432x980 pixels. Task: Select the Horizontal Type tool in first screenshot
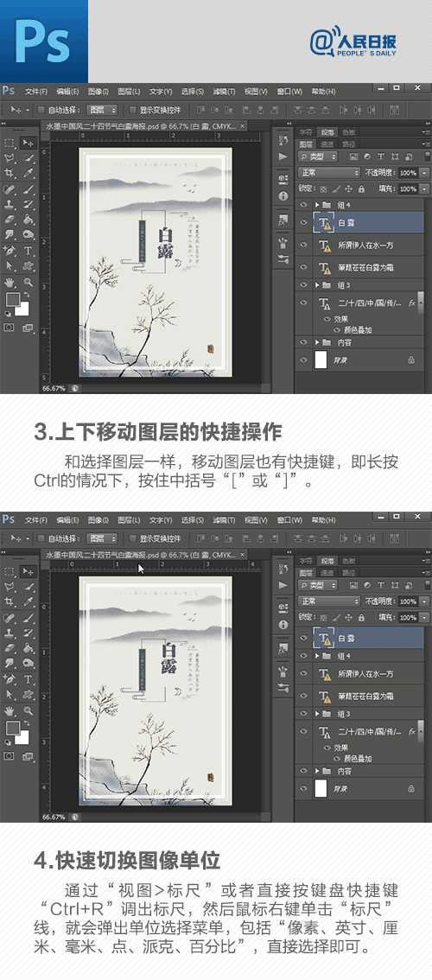point(29,250)
